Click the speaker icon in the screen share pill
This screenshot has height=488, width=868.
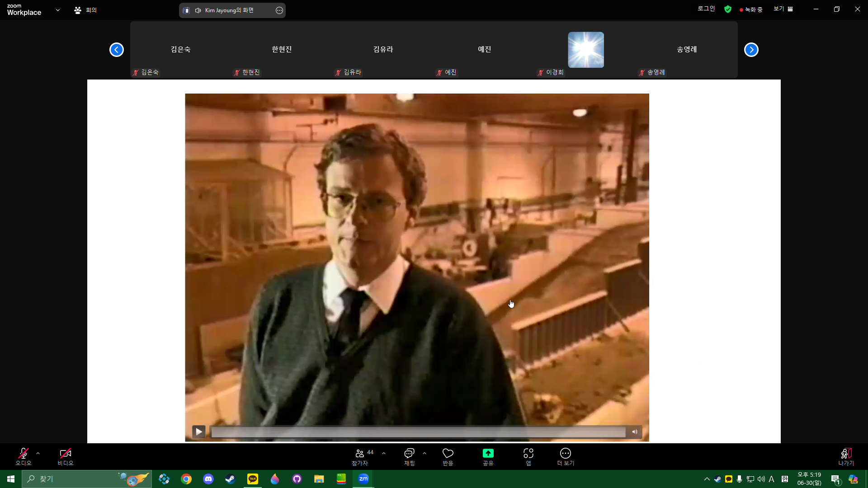(x=198, y=10)
